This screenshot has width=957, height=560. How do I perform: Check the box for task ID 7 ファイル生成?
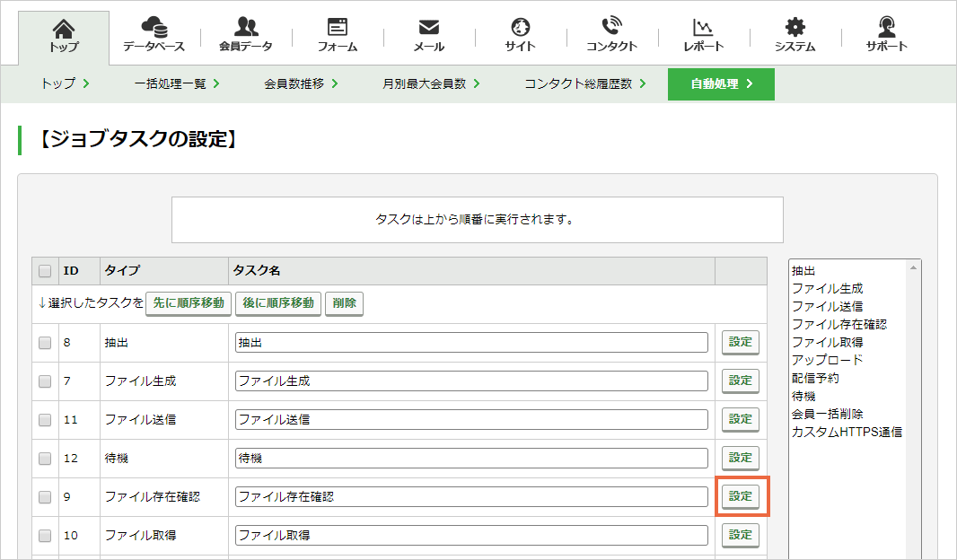click(45, 381)
